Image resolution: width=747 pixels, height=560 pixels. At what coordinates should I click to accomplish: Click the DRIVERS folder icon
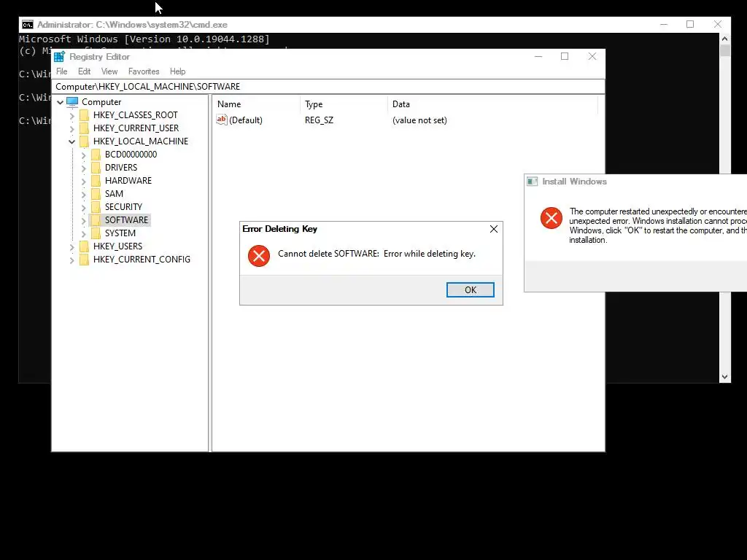coord(96,168)
